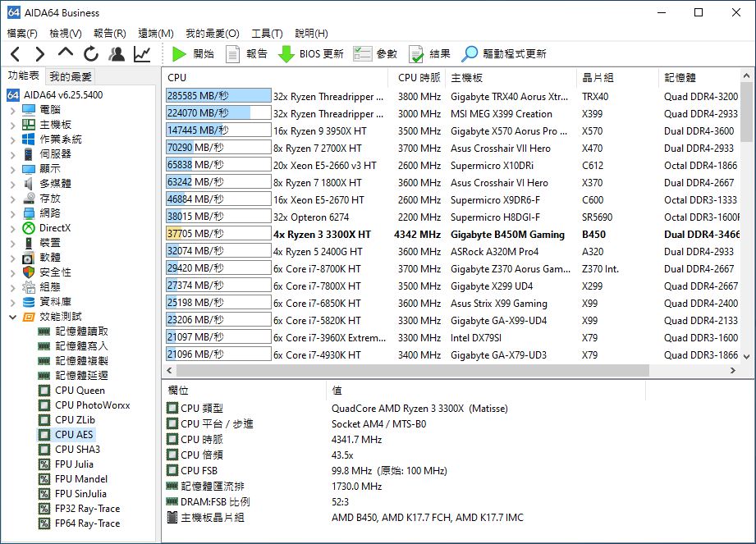Click the 報告 toolbar button
This screenshot has width=756, height=544.
point(246,54)
